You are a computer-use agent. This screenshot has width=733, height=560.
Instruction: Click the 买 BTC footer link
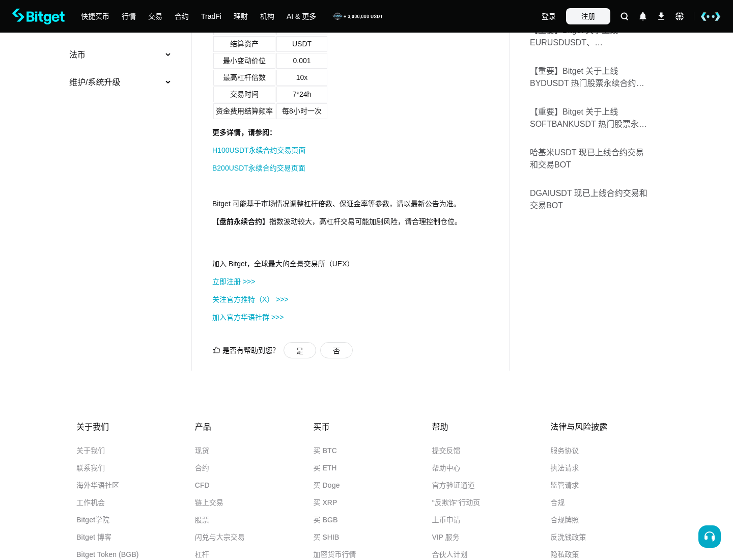(325, 451)
